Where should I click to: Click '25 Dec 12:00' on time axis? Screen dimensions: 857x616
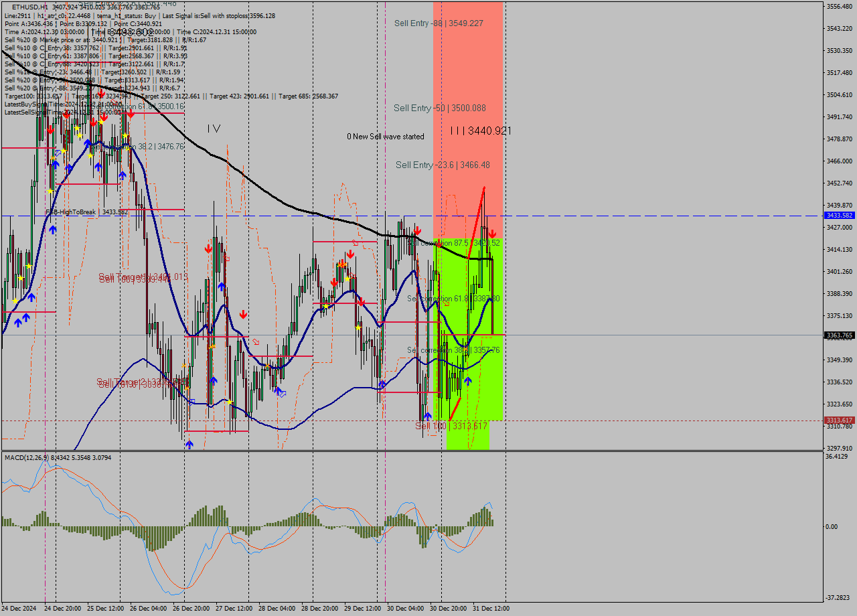tap(106, 609)
